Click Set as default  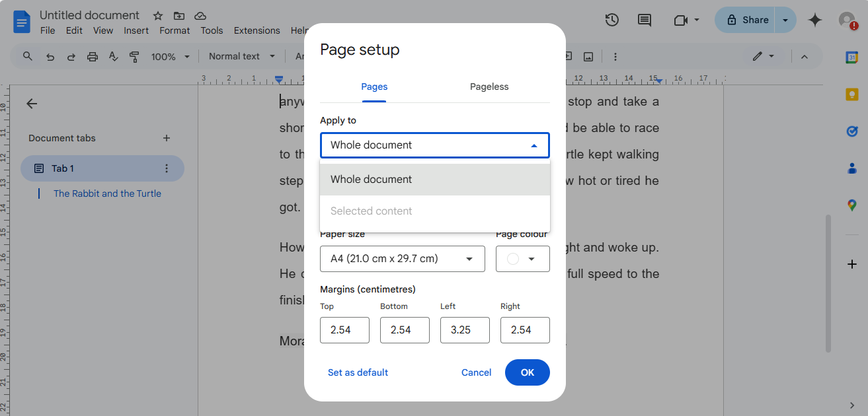pyautogui.click(x=358, y=372)
